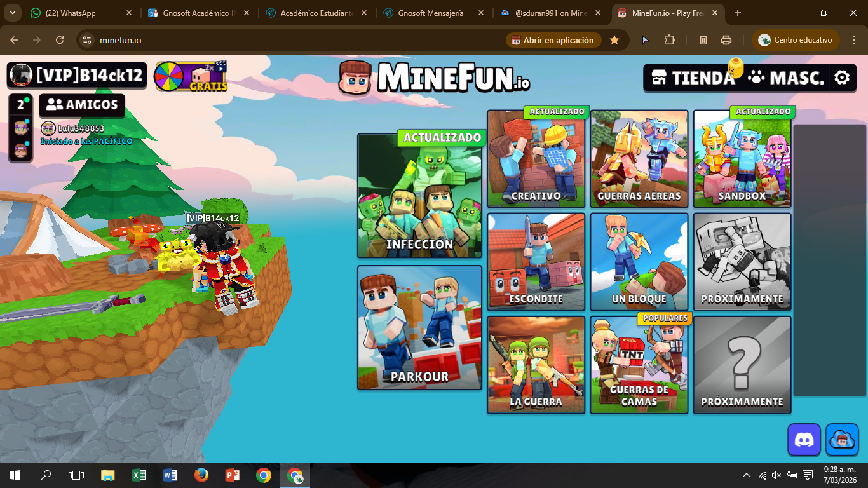
Task: Click Abrir en aplicación button
Action: (553, 40)
